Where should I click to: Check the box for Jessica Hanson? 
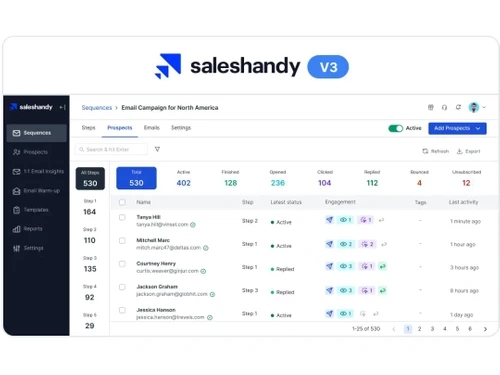click(x=122, y=310)
